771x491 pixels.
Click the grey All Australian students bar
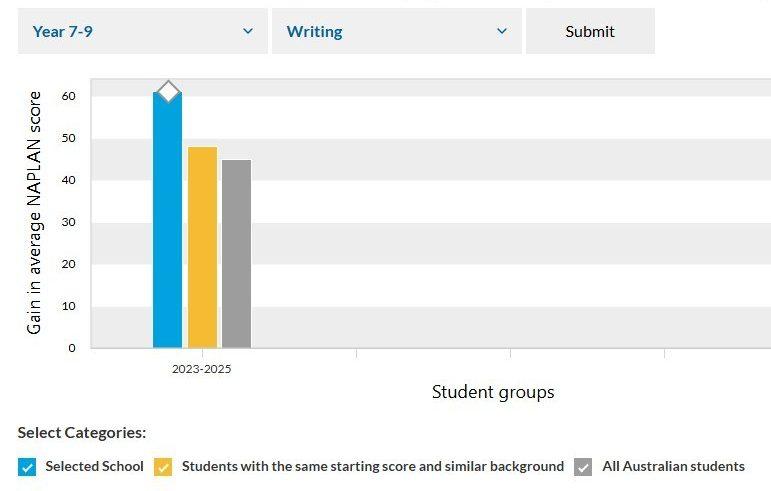coord(237,254)
